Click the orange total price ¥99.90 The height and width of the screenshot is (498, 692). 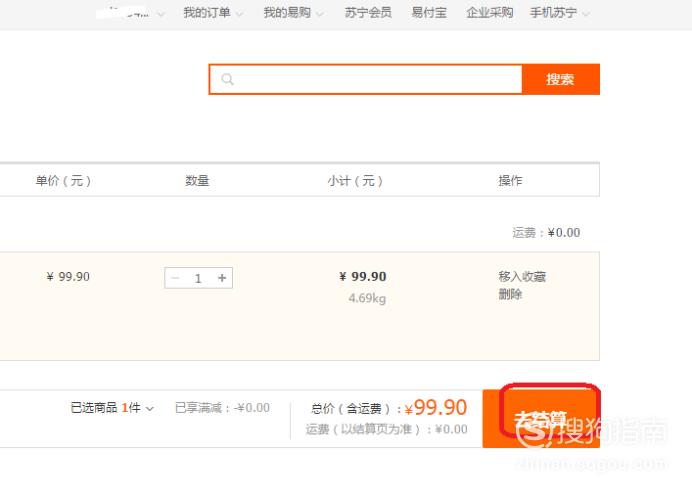point(436,407)
